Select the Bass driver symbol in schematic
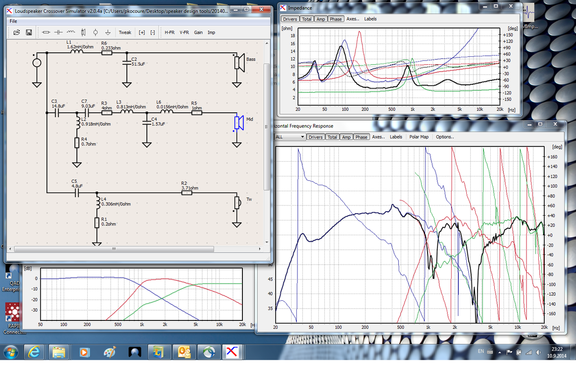576x392 pixels. pyautogui.click(x=240, y=62)
